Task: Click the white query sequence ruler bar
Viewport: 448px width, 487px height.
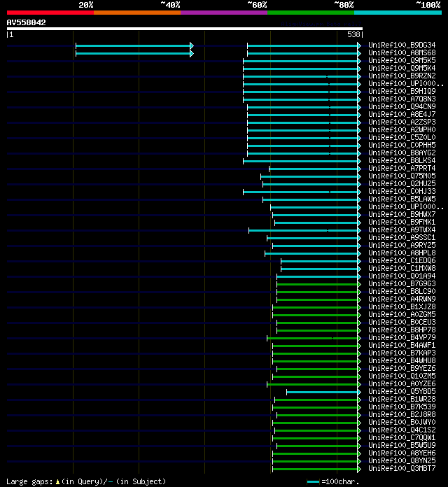Action: tap(185, 29)
